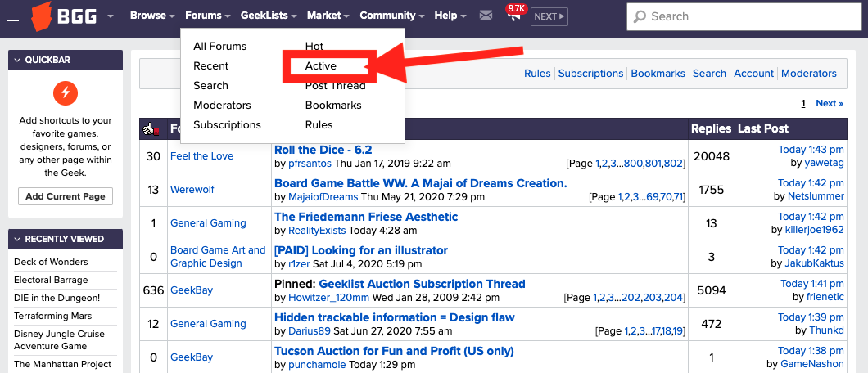This screenshot has height=373, width=868.
Task: Click the Add Current Page button
Action: pos(66,196)
